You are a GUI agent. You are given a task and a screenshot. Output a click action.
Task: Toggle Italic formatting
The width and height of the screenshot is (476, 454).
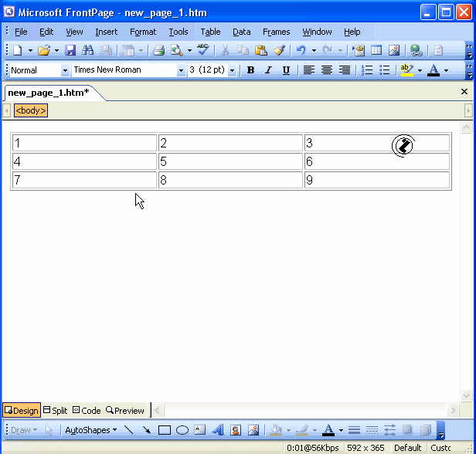tap(268, 70)
